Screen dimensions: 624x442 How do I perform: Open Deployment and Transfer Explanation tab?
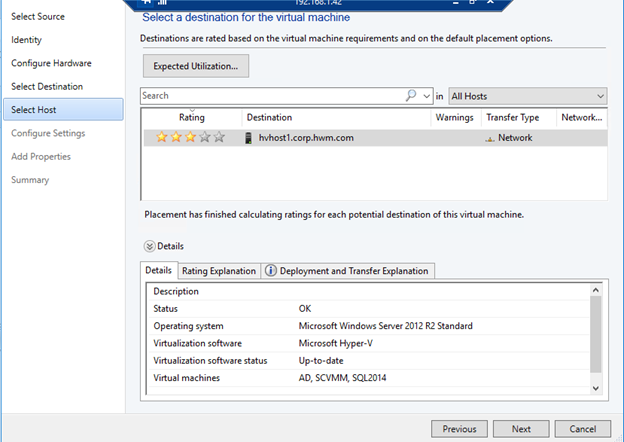pos(349,271)
